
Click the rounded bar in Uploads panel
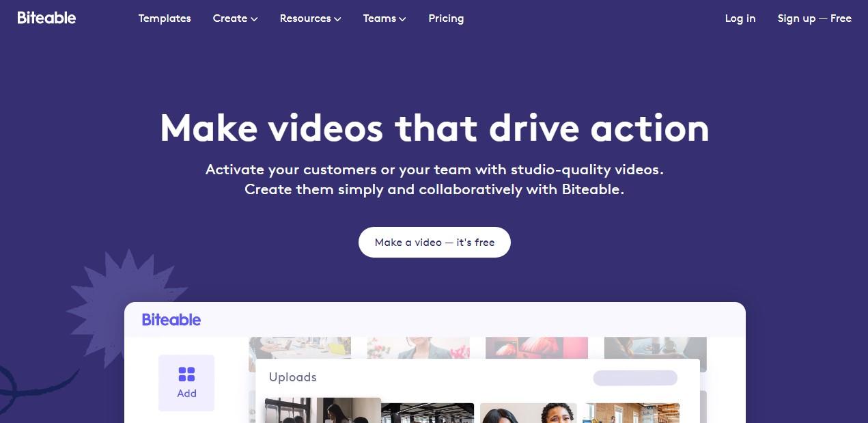(635, 378)
